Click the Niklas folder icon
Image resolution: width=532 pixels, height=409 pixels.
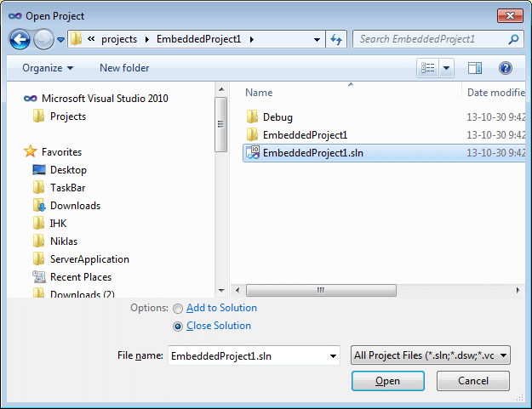[38, 241]
